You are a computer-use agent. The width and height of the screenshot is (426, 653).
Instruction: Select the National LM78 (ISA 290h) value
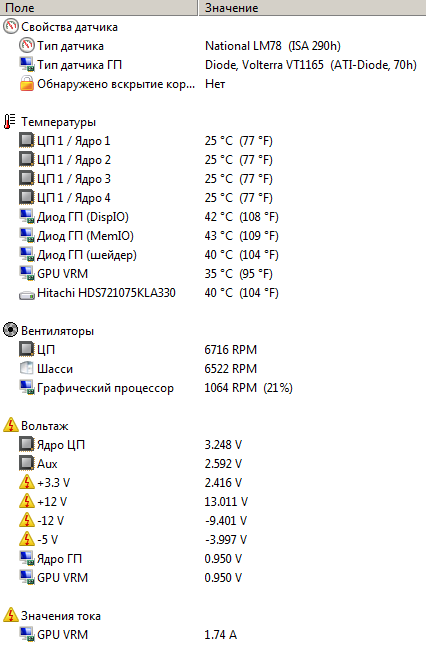[273, 46]
